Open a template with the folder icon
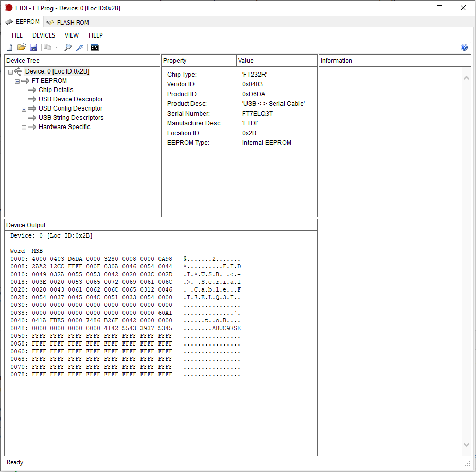Screen dimensions: 476x472 click(x=21, y=47)
